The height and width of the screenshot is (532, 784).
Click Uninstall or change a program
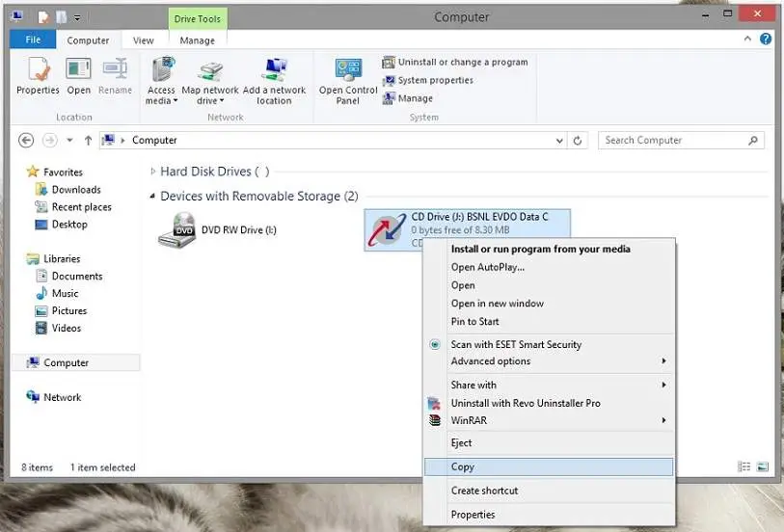click(x=455, y=62)
